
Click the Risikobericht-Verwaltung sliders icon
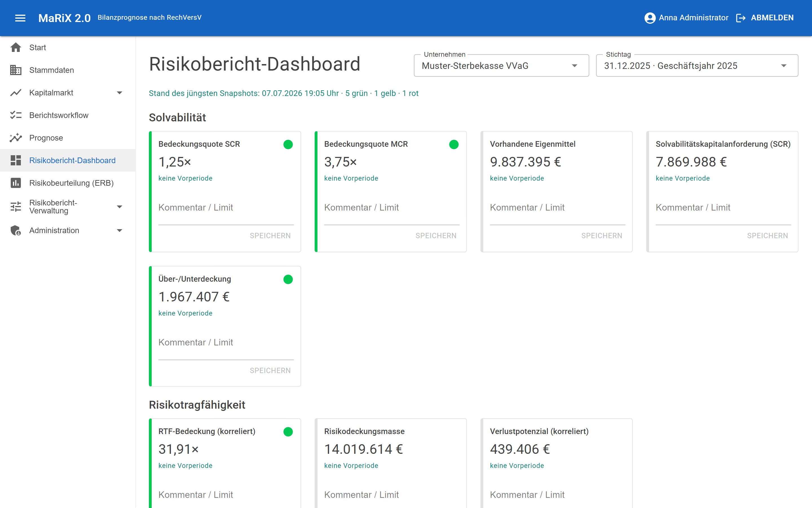click(16, 207)
